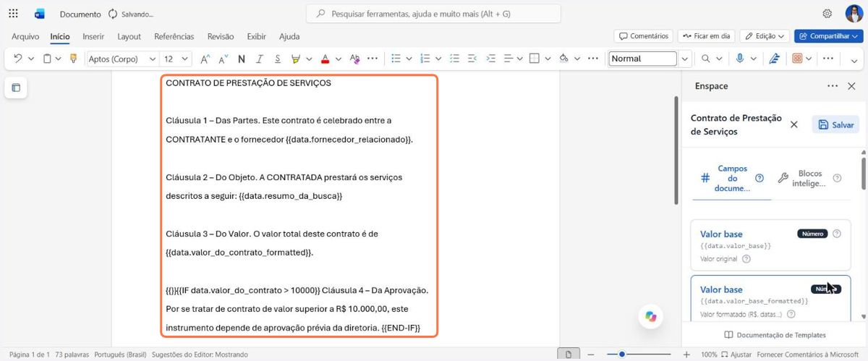Viewport: 868px width, 361px height.
Task: Click the Compartilhar button
Action: pyautogui.click(x=829, y=36)
